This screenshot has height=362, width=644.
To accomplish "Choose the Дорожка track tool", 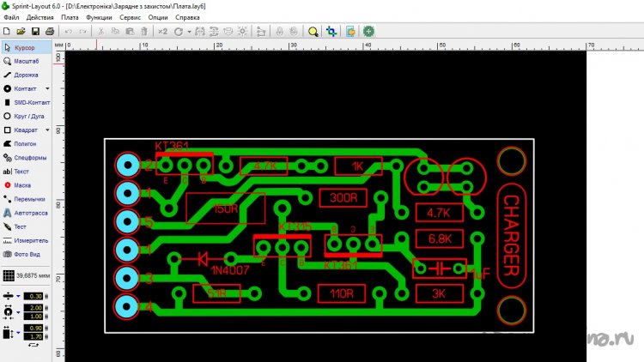I will point(24,75).
